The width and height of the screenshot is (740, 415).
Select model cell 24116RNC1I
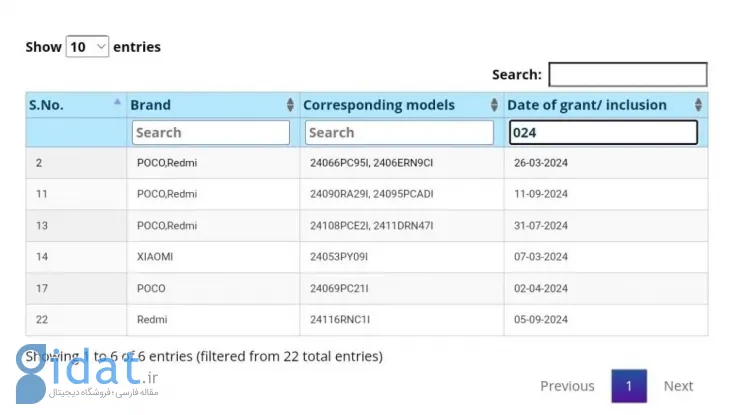click(x=340, y=320)
